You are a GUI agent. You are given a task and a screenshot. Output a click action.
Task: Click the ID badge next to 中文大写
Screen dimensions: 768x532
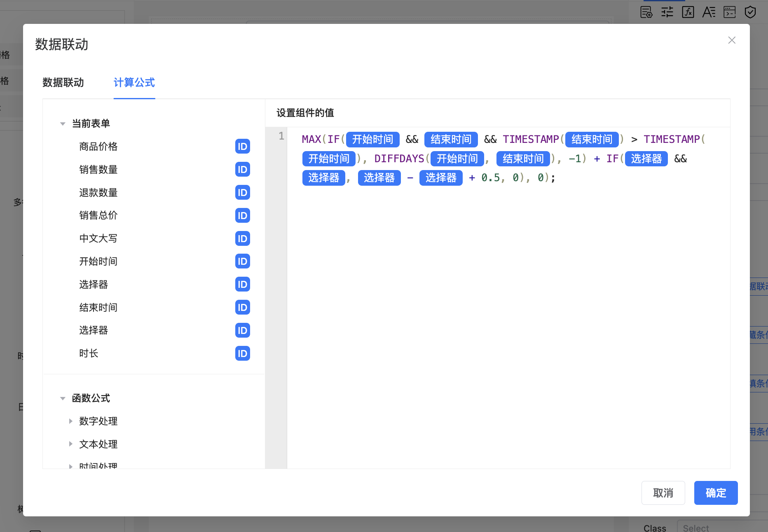tap(242, 238)
